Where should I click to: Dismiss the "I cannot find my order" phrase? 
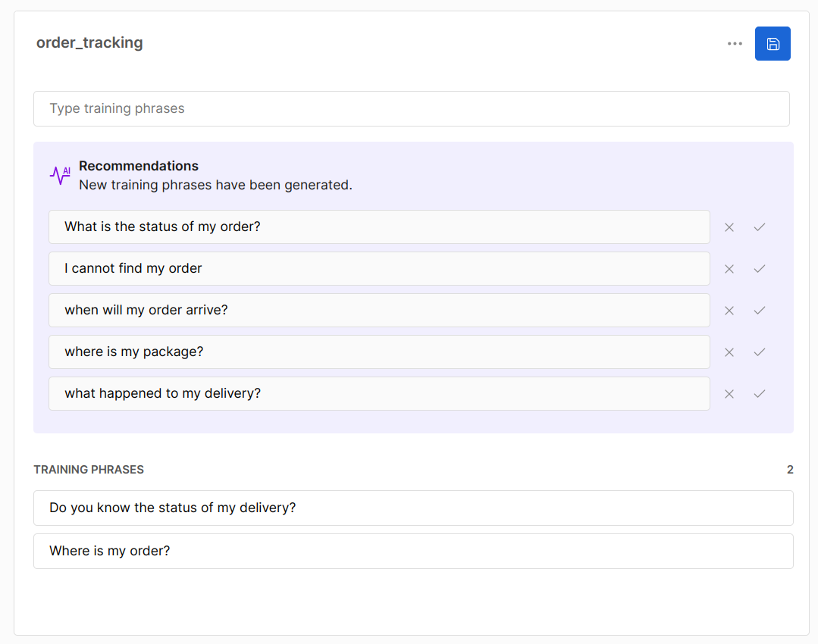(x=729, y=269)
